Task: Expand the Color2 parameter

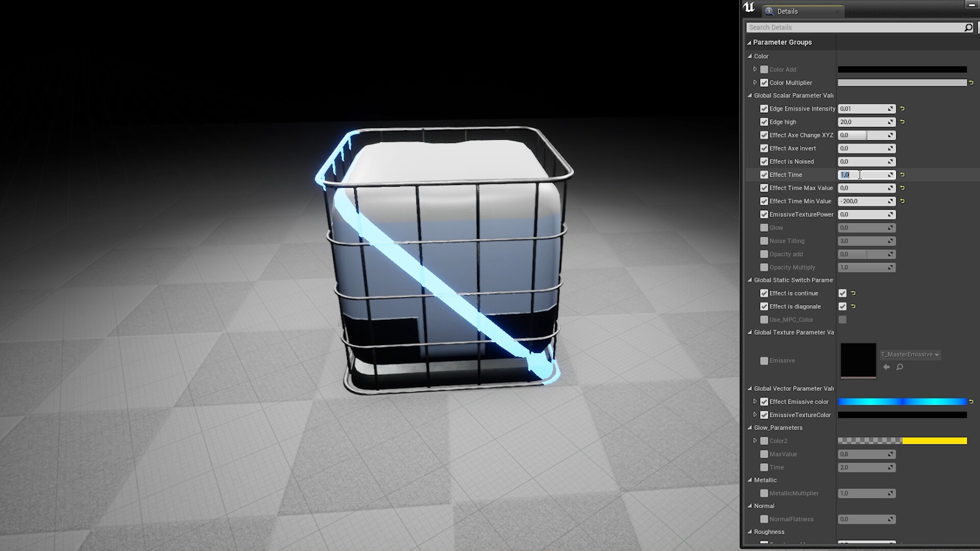Action: [755, 441]
